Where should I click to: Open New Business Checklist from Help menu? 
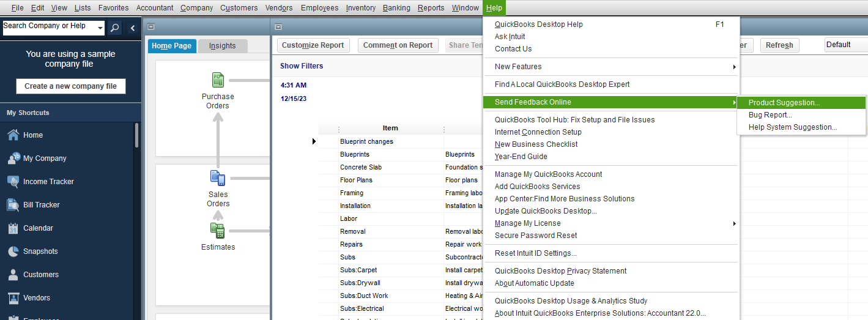click(611, 144)
